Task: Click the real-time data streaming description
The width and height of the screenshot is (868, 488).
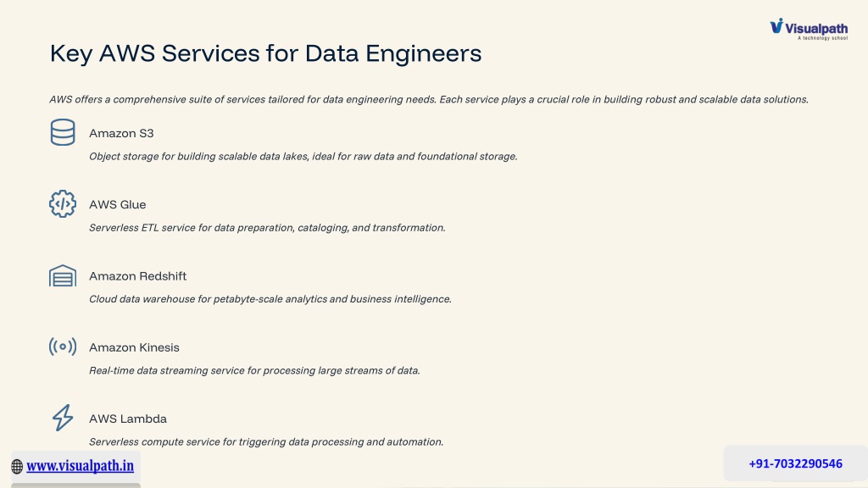Action: point(254,371)
